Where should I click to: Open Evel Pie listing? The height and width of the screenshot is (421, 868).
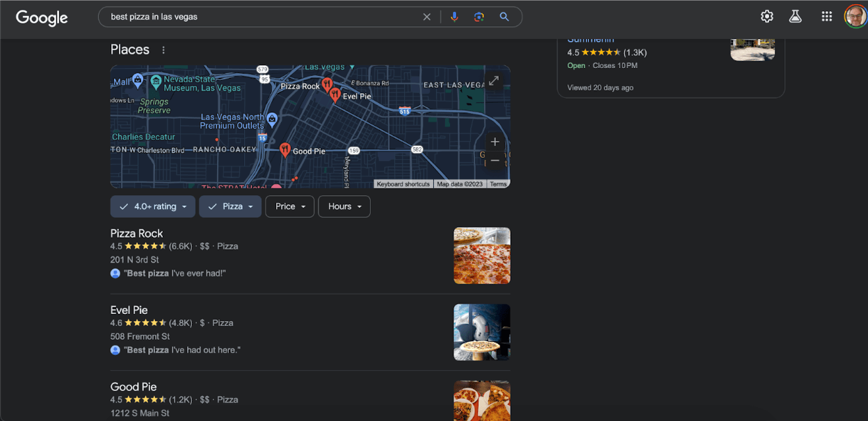(x=129, y=310)
